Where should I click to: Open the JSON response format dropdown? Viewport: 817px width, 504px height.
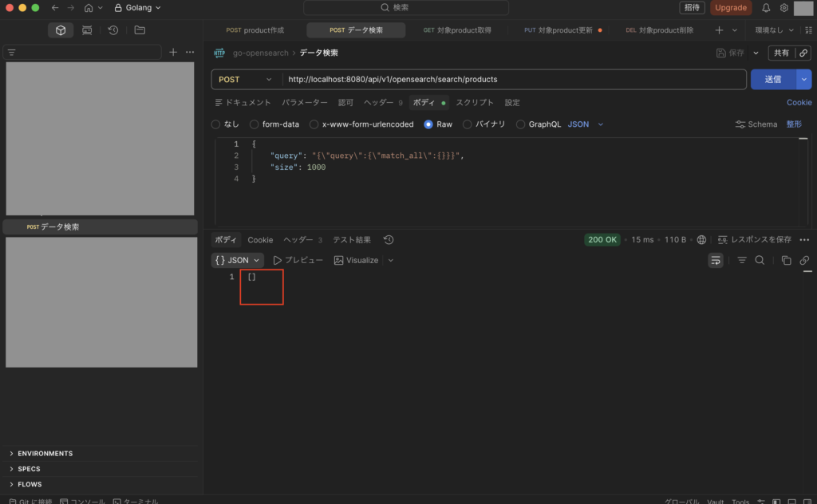coord(238,261)
